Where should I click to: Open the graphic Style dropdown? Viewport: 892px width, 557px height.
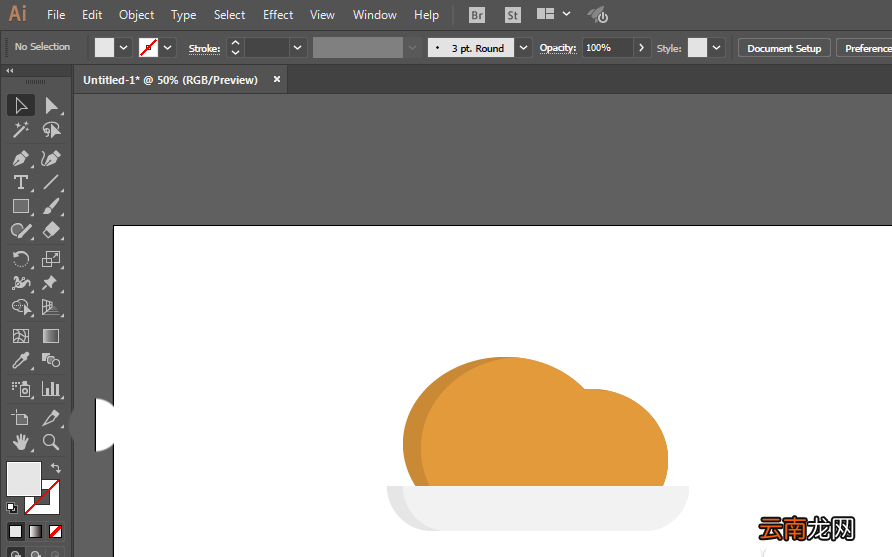click(716, 48)
